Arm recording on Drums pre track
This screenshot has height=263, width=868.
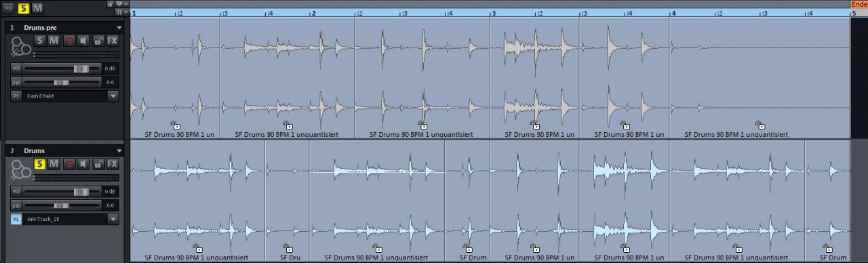point(68,41)
